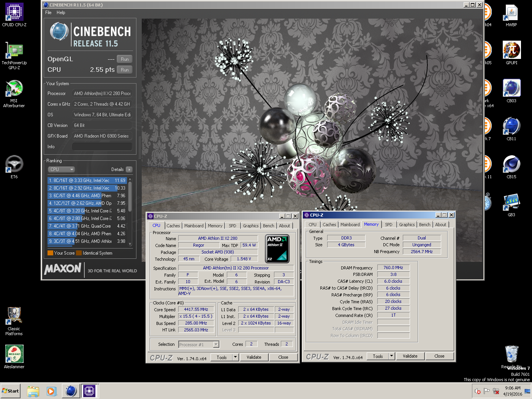Screen dimensions: 532x399
Task: Launch the GPUPI desktop shortcut
Action: tap(511, 53)
